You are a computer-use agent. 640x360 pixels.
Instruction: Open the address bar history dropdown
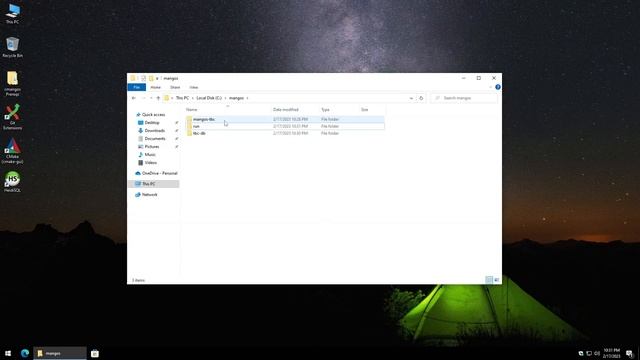pos(411,98)
